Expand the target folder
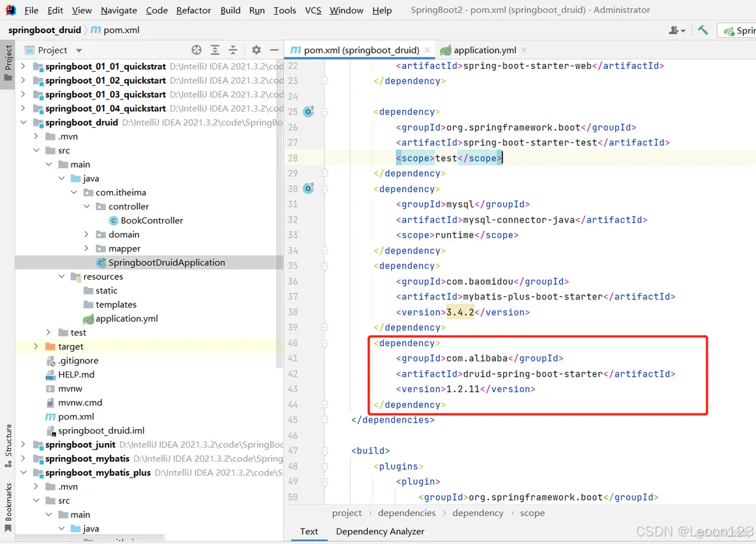The image size is (756, 544). click(x=36, y=346)
